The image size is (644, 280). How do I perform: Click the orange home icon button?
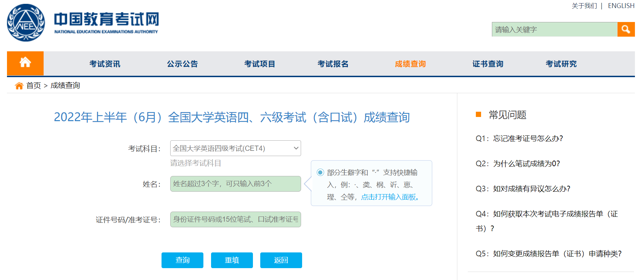pos(25,63)
